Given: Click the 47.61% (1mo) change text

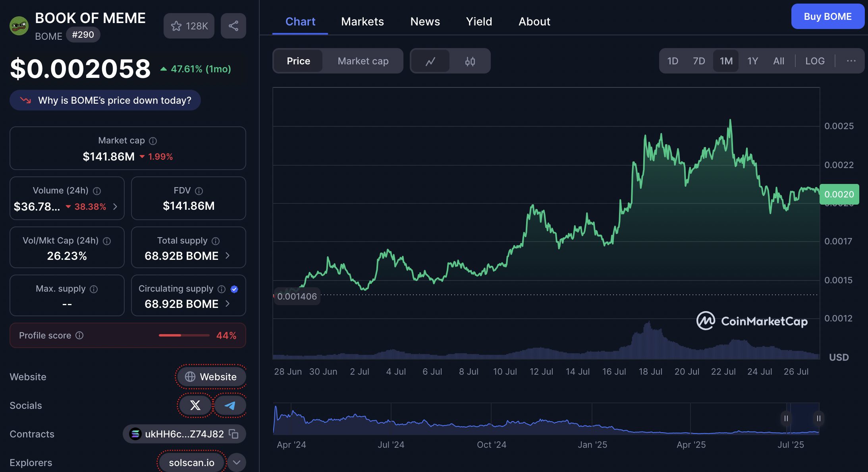Looking at the screenshot, I should tap(201, 69).
